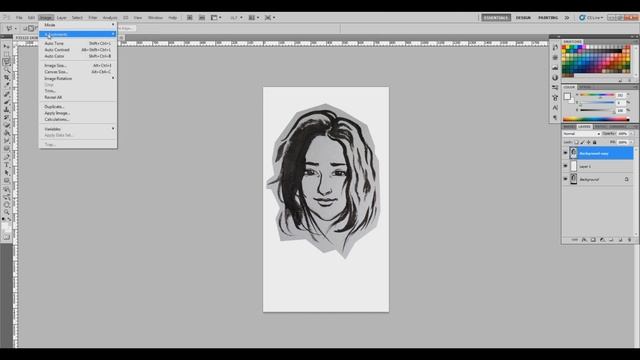Image resolution: width=640 pixels, height=360 pixels.
Task: Select the Brush tool in toolbox
Action: tap(7, 102)
